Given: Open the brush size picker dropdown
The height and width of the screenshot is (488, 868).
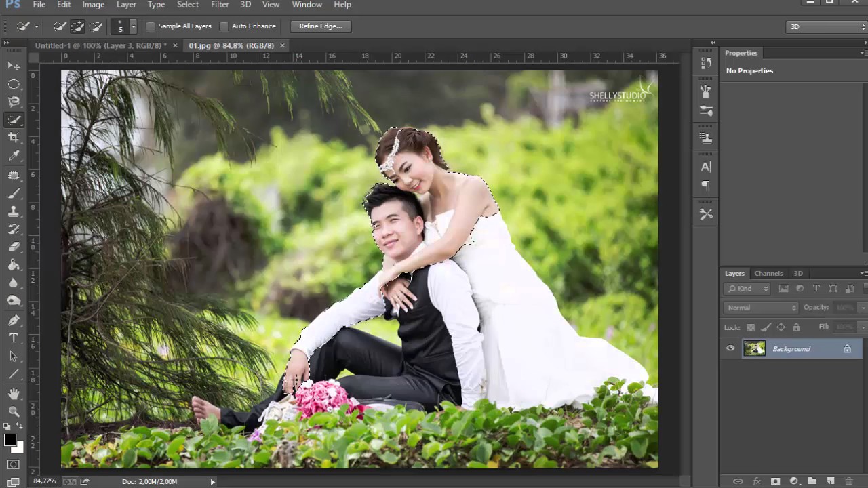Looking at the screenshot, I should pos(133,26).
